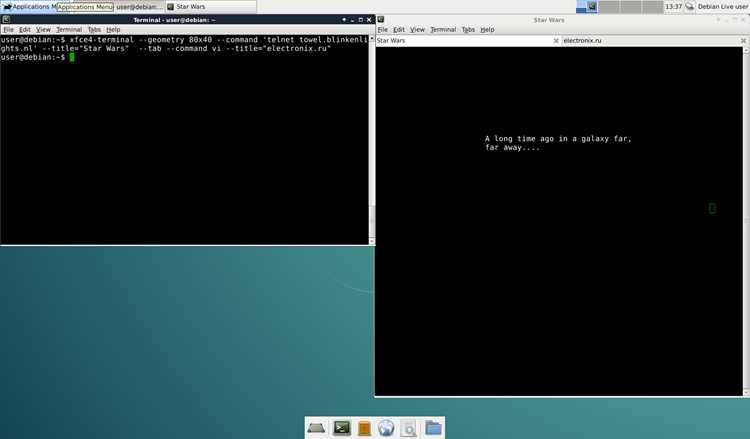This screenshot has width=750, height=439.
Task: Click the scrollbar of the user@debian terminal
Action: [x=372, y=140]
